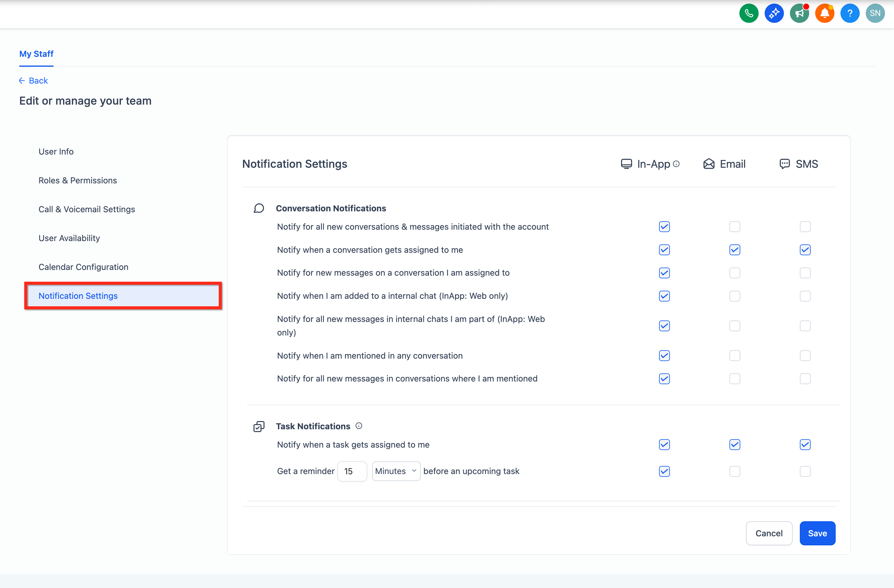Uncheck Email when a task gets assigned
Image resolution: width=894 pixels, height=588 pixels.
click(734, 445)
